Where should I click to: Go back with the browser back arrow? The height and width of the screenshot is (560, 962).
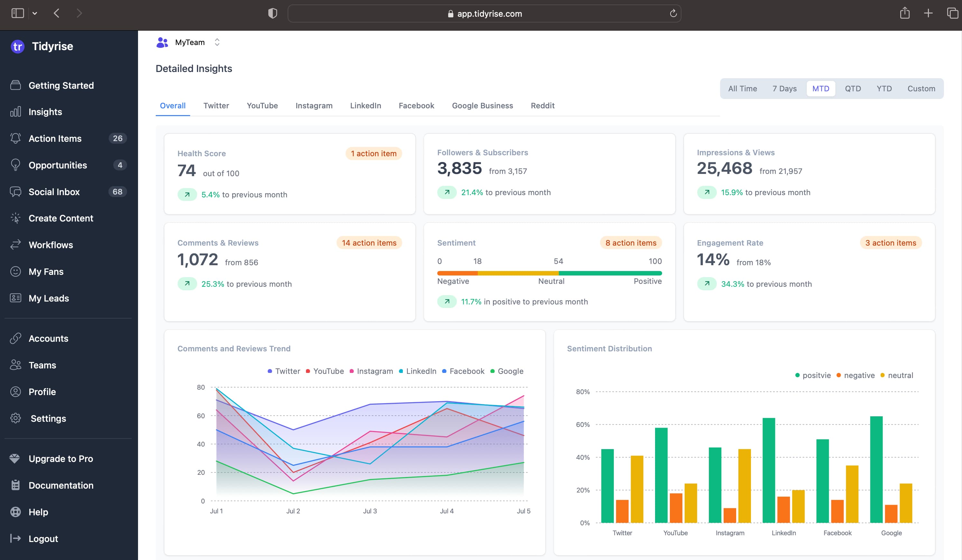tap(57, 14)
